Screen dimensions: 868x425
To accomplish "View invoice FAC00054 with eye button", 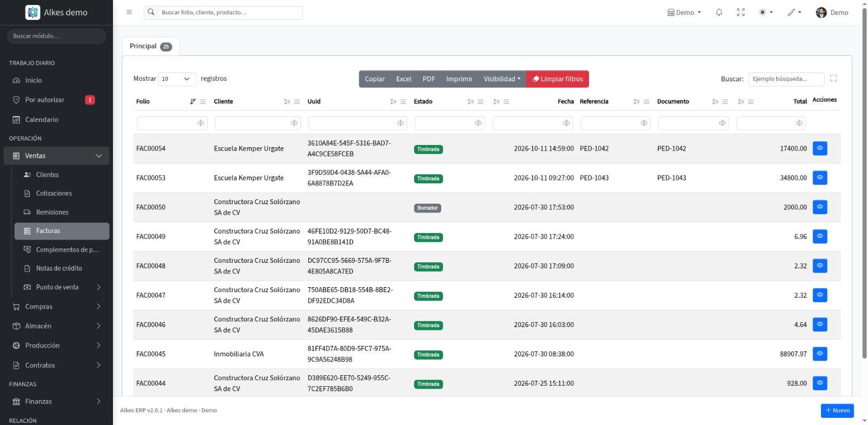I will tap(820, 148).
